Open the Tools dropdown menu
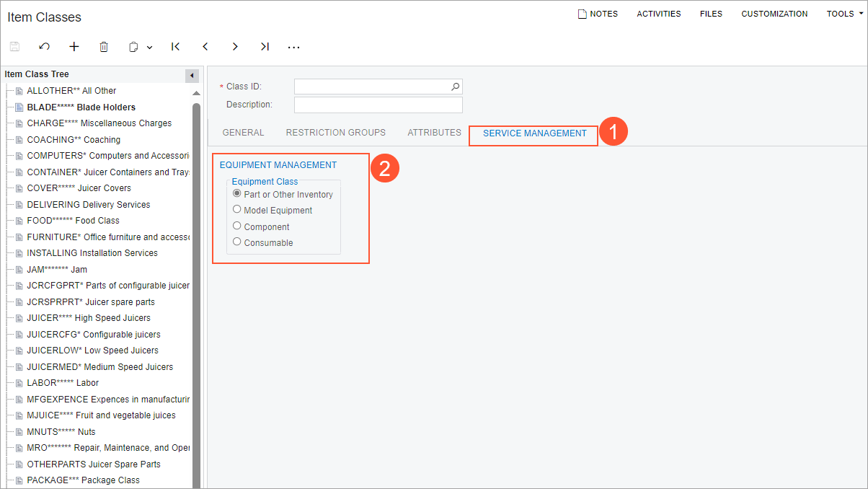This screenshot has width=868, height=489. pos(844,14)
